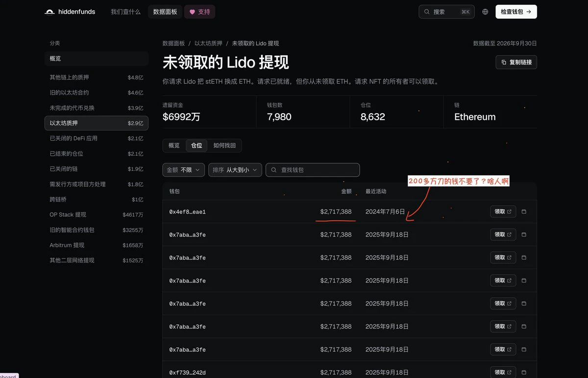The width and height of the screenshot is (588, 378).
Task: Select 数据面板 in the top navigation bar
Action: click(165, 12)
